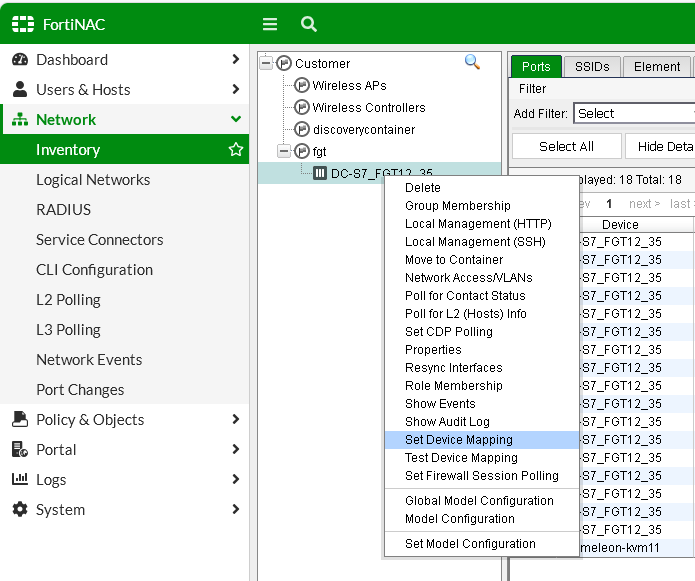Click the Policy & Objects icon
The width and height of the screenshot is (695, 581).
(20, 419)
